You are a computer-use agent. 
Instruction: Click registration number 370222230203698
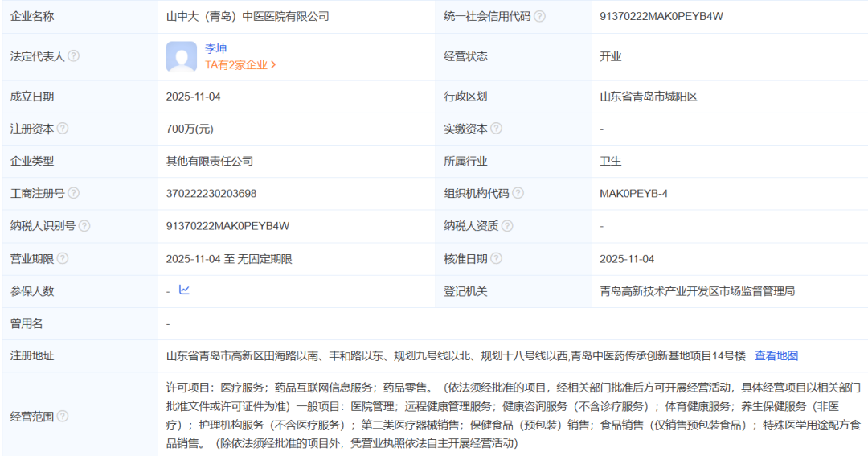tap(211, 193)
